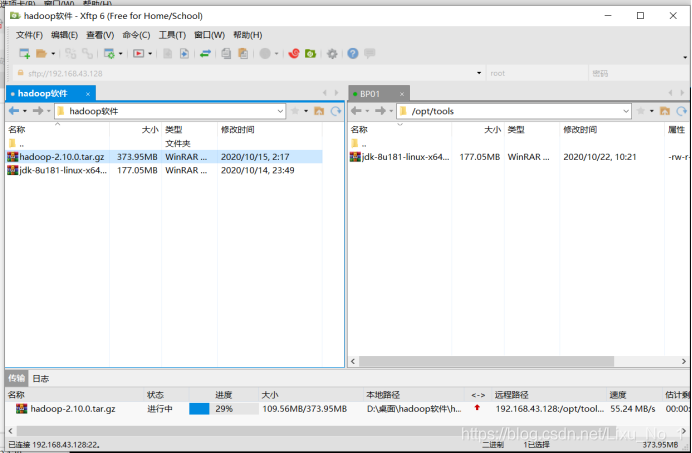692x453 pixels.
Task: Switch to the 日志 log tab
Action: 41,378
